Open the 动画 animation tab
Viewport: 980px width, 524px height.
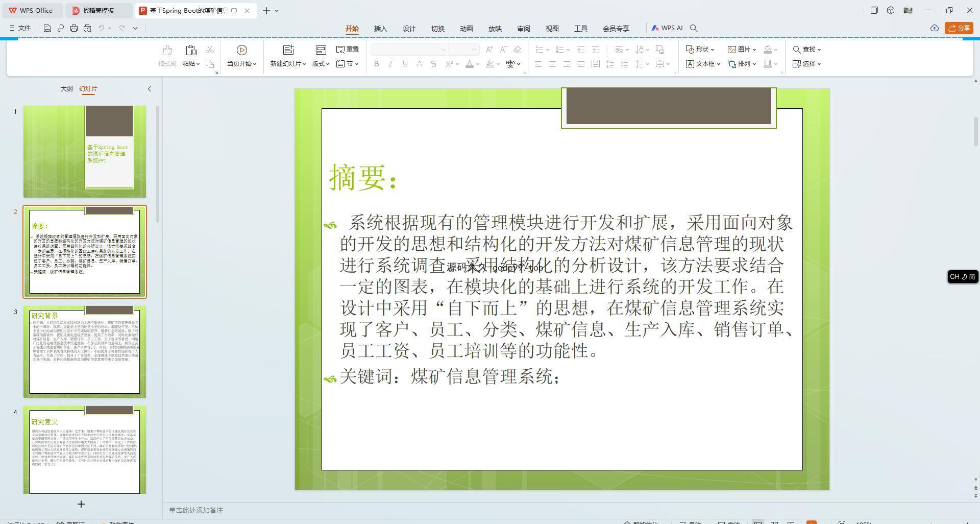click(467, 29)
